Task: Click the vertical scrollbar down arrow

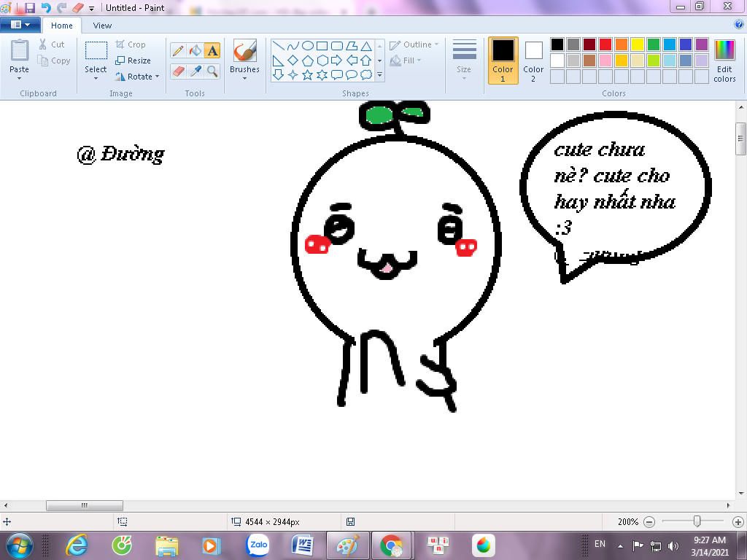Action: (x=741, y=494)
